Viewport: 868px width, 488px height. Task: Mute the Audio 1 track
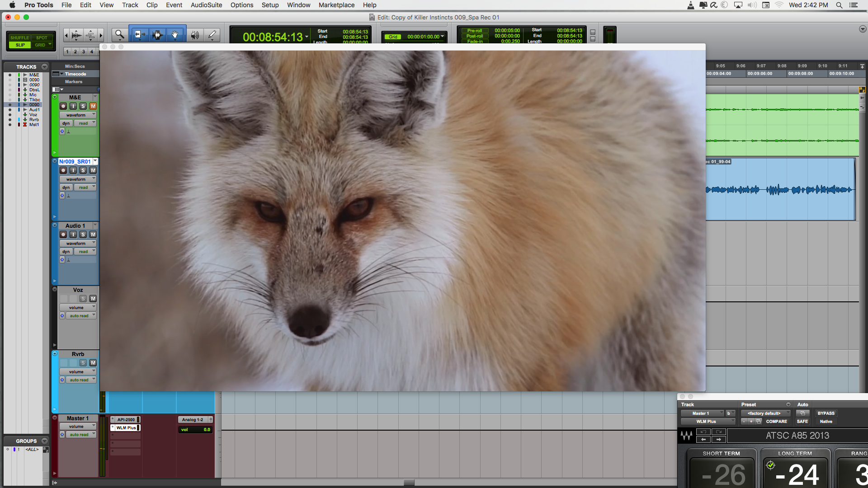(x=93, y=235)
